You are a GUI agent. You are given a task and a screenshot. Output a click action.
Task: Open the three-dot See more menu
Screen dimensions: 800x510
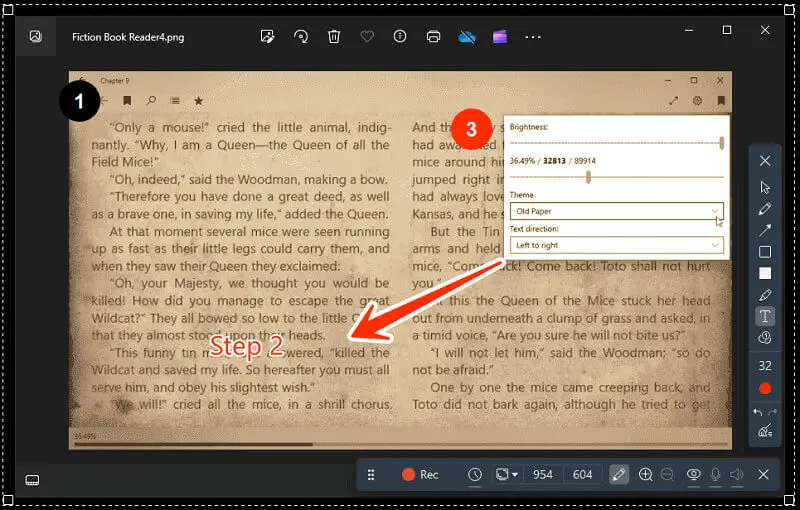tap(533, 37)
